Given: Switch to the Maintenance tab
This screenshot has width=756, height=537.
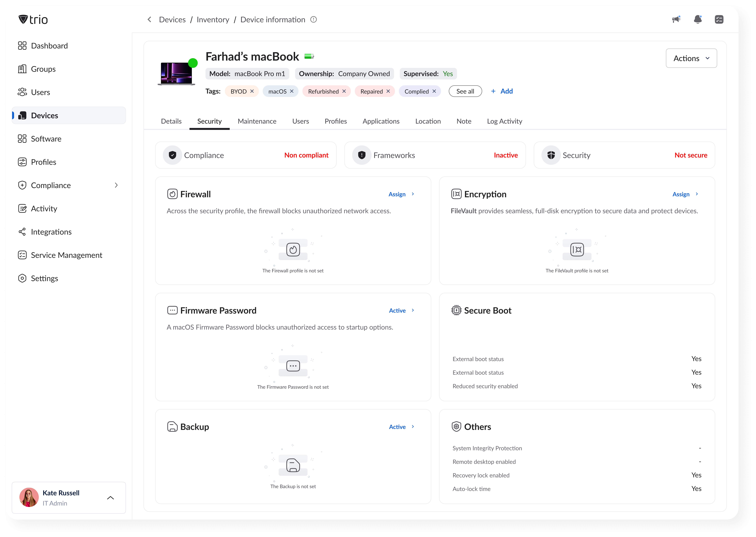Looking at the screenshot, I should (257, 121).
